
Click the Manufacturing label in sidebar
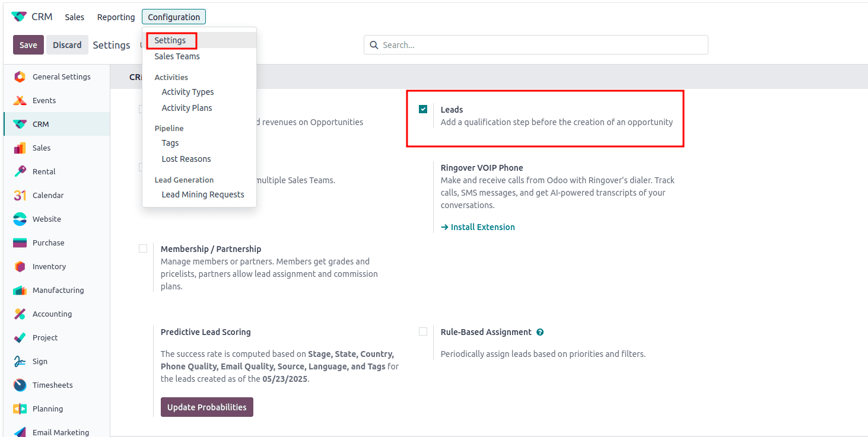[x=58, y=290]
